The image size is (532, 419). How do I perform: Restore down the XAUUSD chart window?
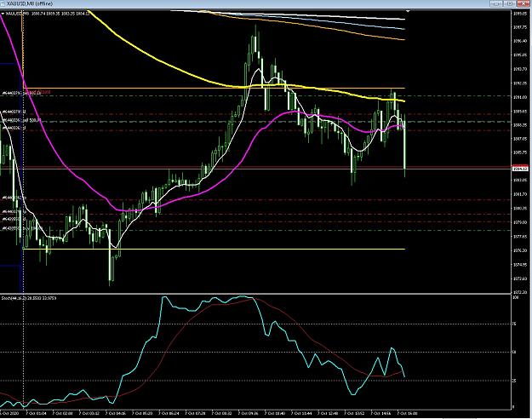click(x=509, y=3)
